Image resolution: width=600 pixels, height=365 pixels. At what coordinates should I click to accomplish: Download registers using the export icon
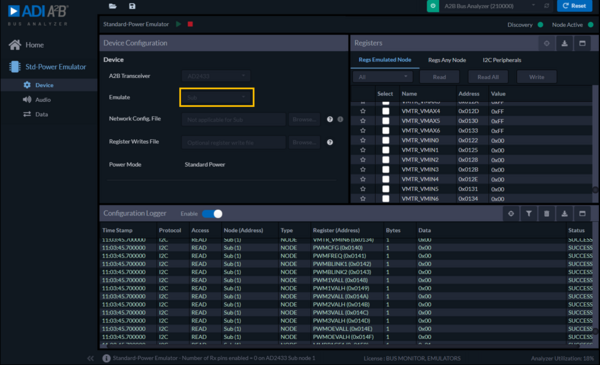coord(564,43)
